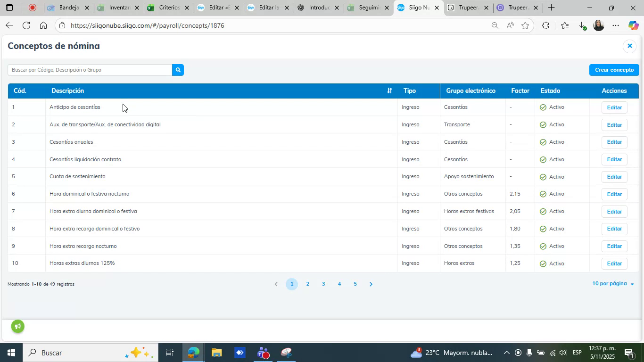Go to the next page arrow
Screen dimensions: 644x362
pos(371,284)
